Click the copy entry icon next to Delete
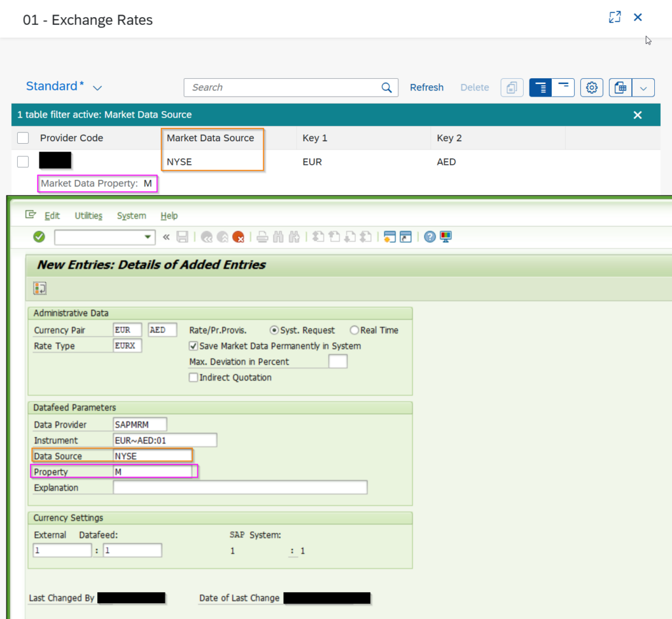672x619 pixels. pyautogui.click(x=512, y=87)
